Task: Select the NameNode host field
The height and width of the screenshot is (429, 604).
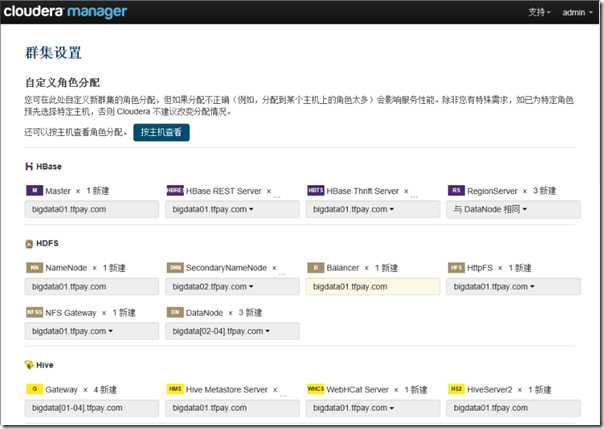Action: [x=92, y=287]
